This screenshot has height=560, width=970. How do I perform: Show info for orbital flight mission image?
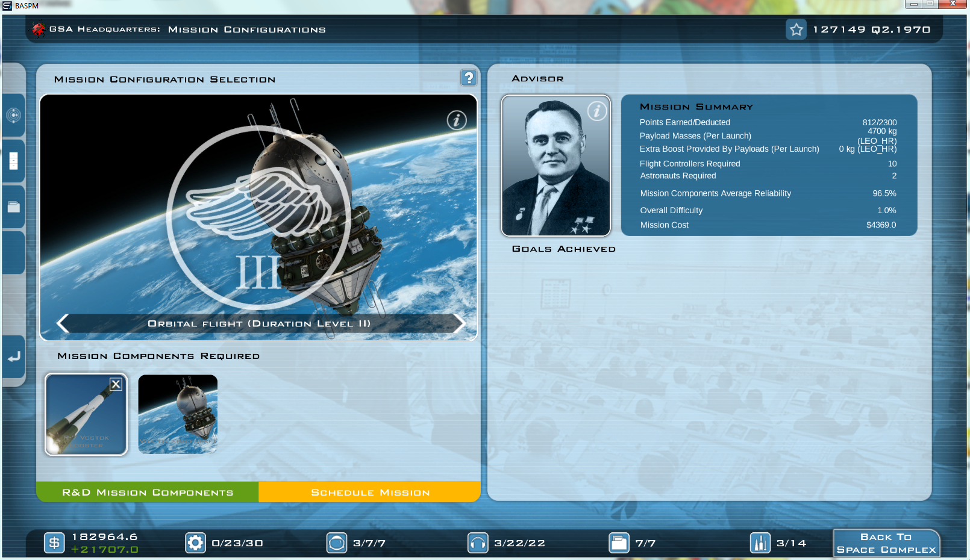tap(457, 120)
